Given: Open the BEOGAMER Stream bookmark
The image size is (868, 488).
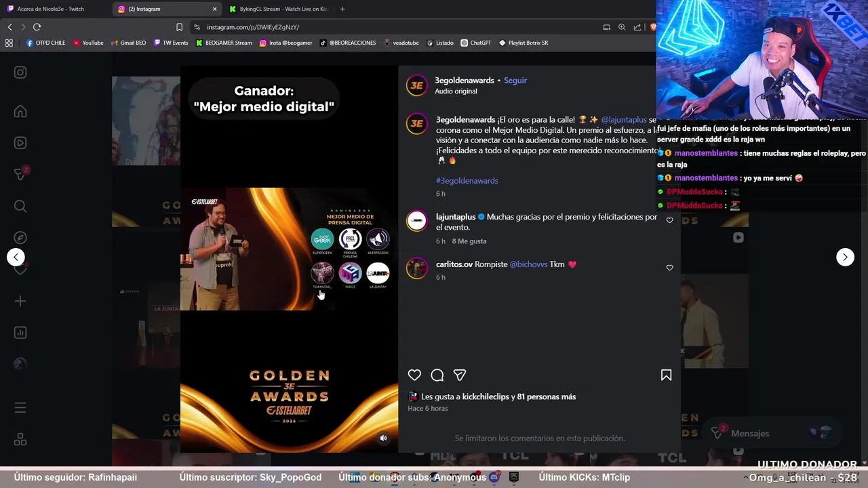Looking at the screenshot, I should [x=224, y=43].
